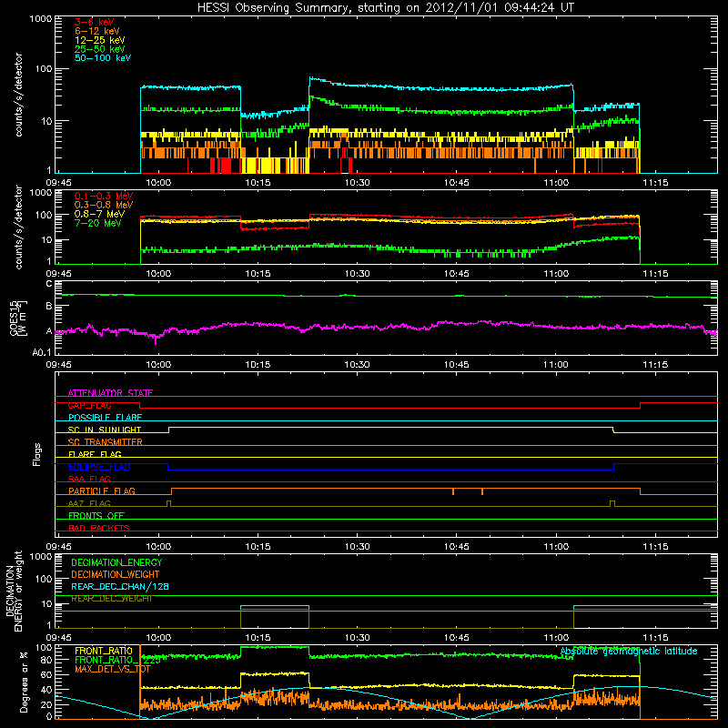Click the REAR_DEC_CHAN/128 legend label
This screenshot has height=728, width=728.
click(x=120, y=586)
